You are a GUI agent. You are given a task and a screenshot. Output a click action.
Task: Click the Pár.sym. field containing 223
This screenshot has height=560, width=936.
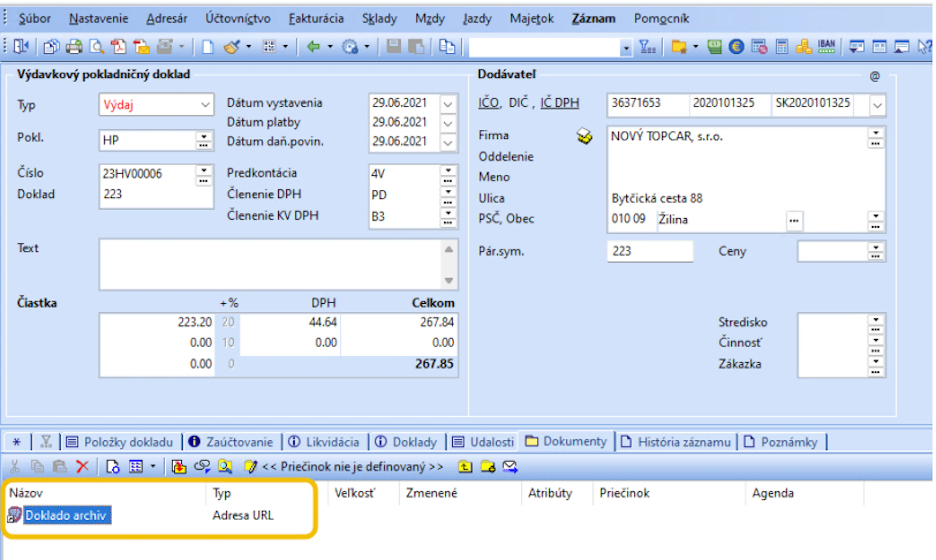(x=650, y=251)
